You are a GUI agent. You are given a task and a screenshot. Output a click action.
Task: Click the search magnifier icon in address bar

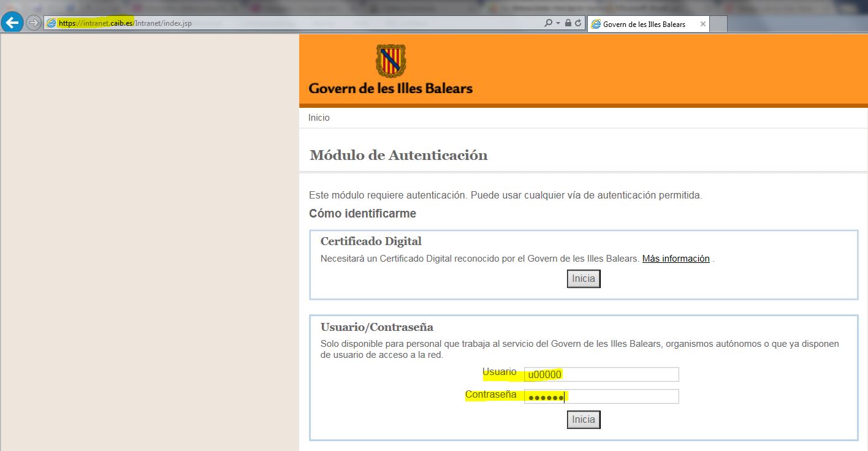pos(548,23)
